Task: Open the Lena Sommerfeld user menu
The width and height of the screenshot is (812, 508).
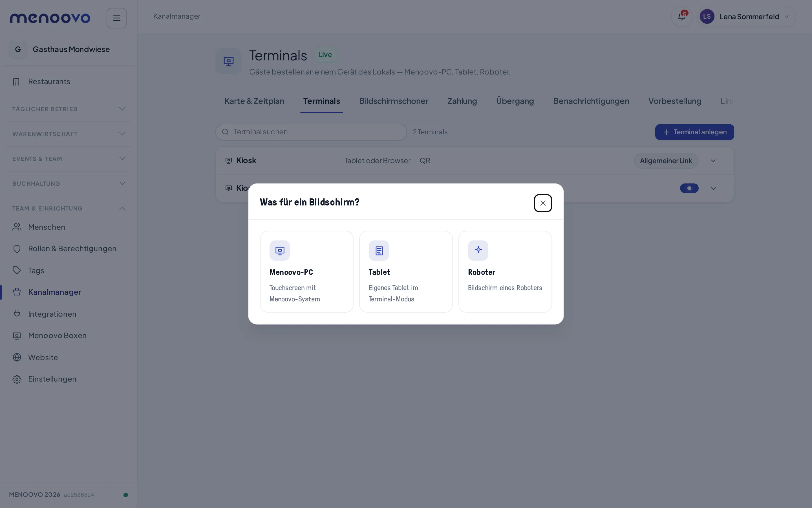Action: tap(746, 16)
